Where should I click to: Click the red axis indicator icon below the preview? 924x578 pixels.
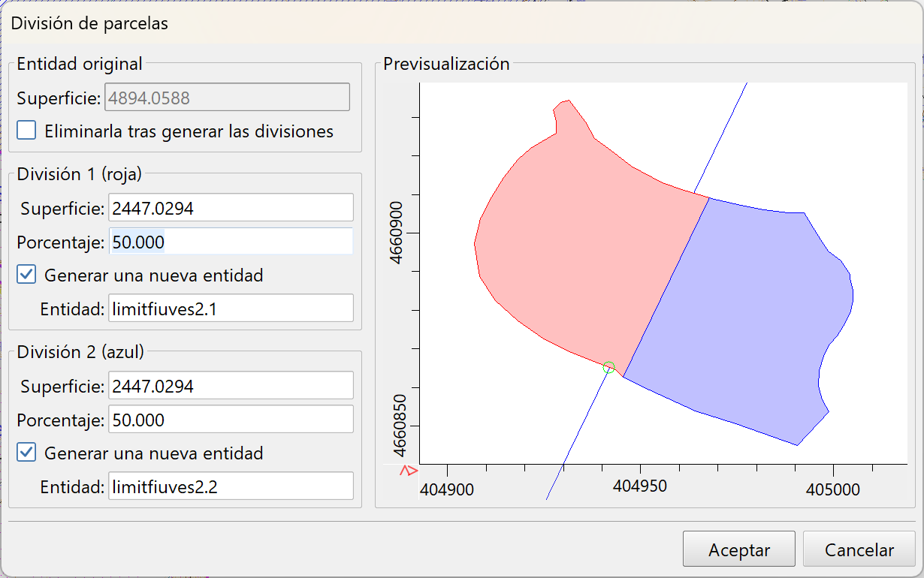tap(409, 471)
